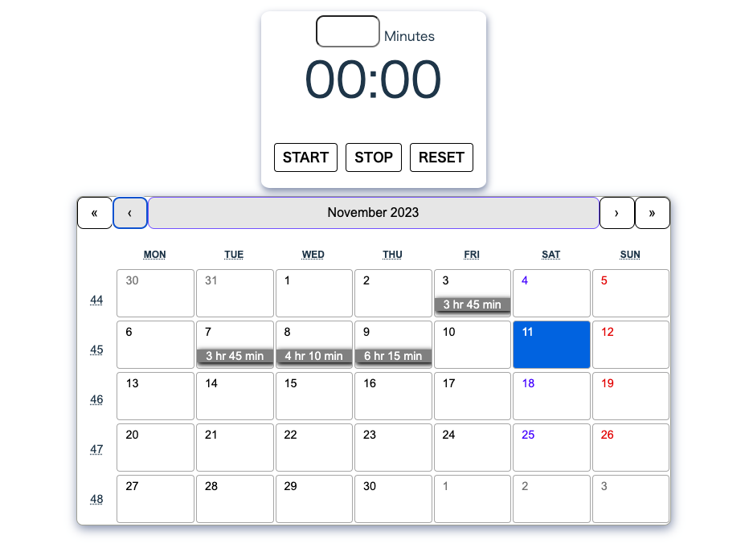Image resolution: width=749 pixels, height=560 pixels.
Task: Jump back a year with double left chevron
Action: point(95,213)
